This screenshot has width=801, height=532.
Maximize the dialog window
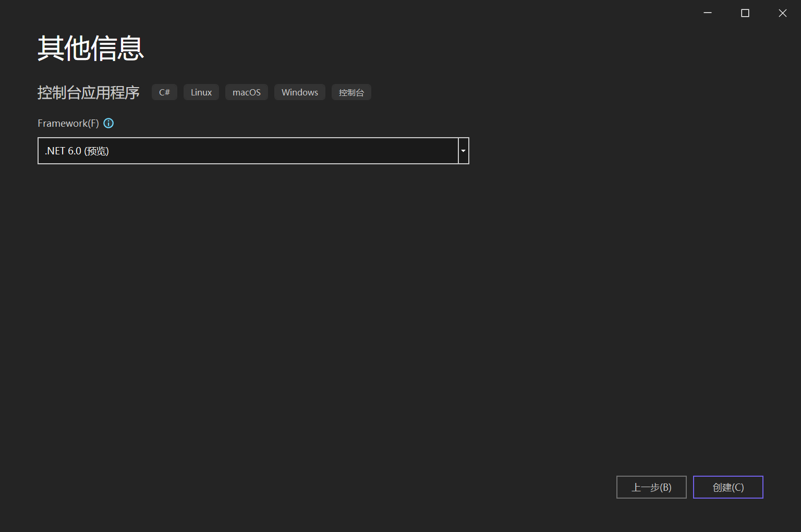[745, 13]
